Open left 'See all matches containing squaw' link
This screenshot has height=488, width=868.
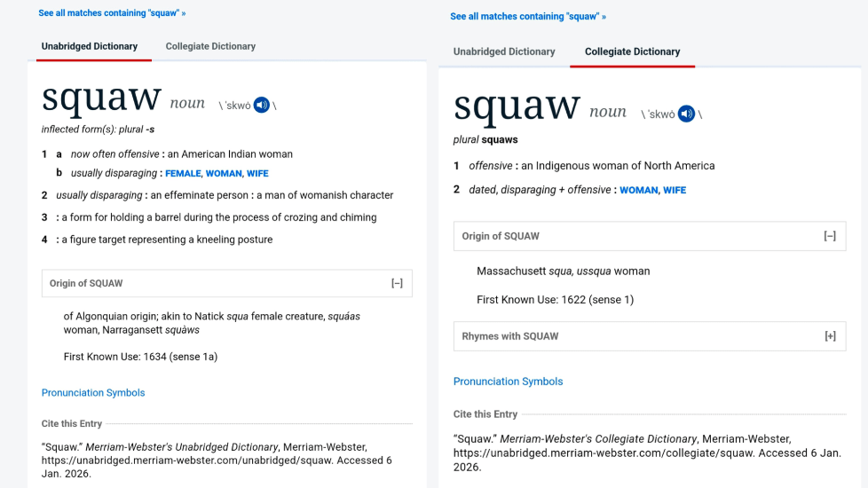tap(112, 13)
